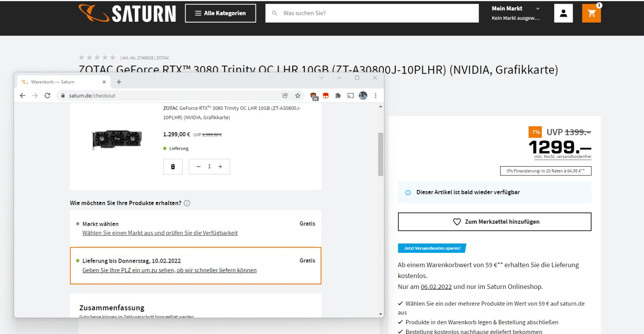The height and width of the screenshot is (334, 644).
Task: Click the -7% discount badge
Action: pos(535,132)
